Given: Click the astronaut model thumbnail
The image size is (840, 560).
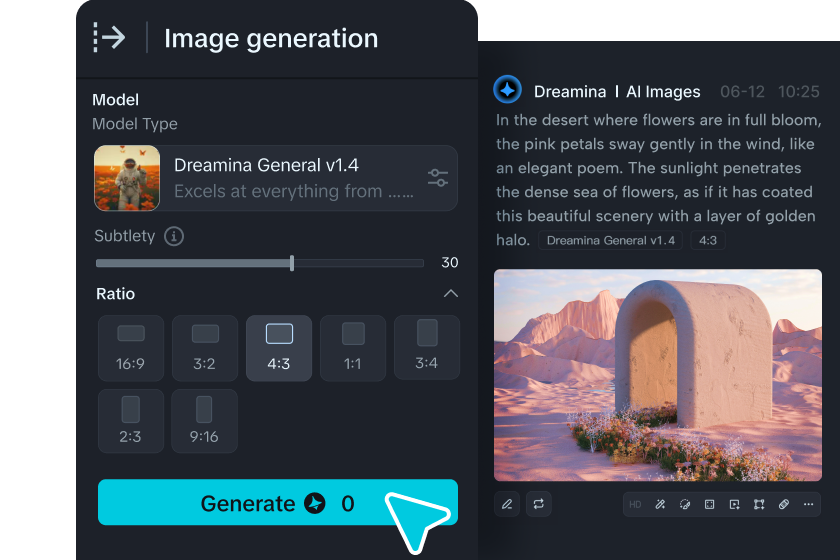Looking at the screenshot, I should [x=127, y=178].
